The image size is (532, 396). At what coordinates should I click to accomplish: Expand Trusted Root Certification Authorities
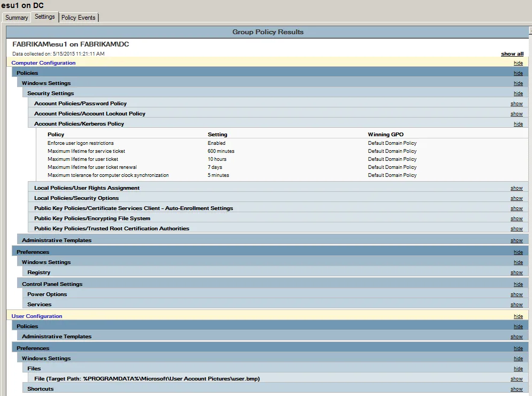pyautogui.click(x=517, y=229)
